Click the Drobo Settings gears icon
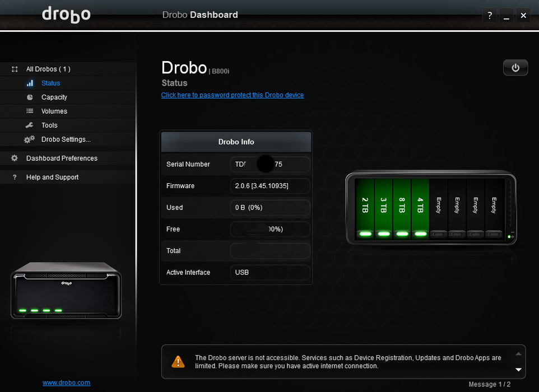Screen dimensions: 539x392 pos(30,139)
